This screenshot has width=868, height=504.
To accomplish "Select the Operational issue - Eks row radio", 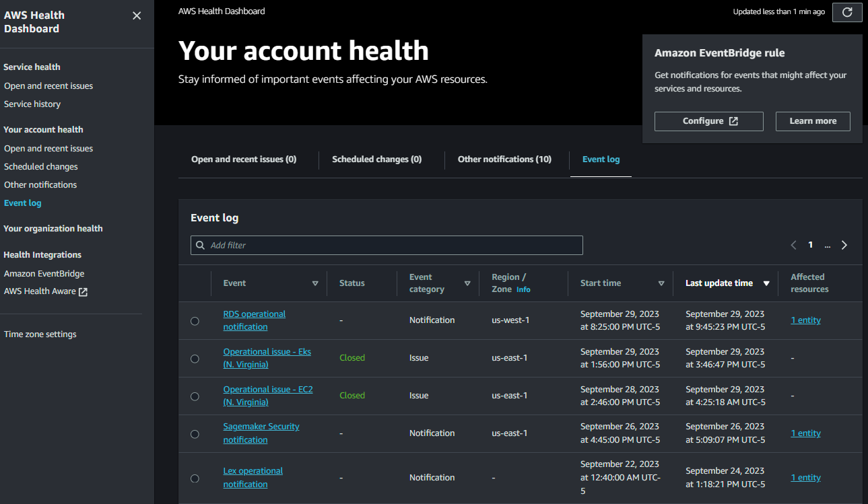I will (195, 359).
